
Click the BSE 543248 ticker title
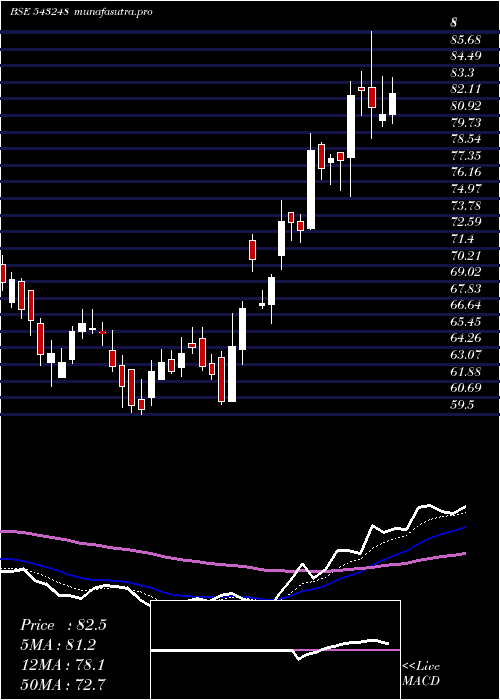point(39,12)
